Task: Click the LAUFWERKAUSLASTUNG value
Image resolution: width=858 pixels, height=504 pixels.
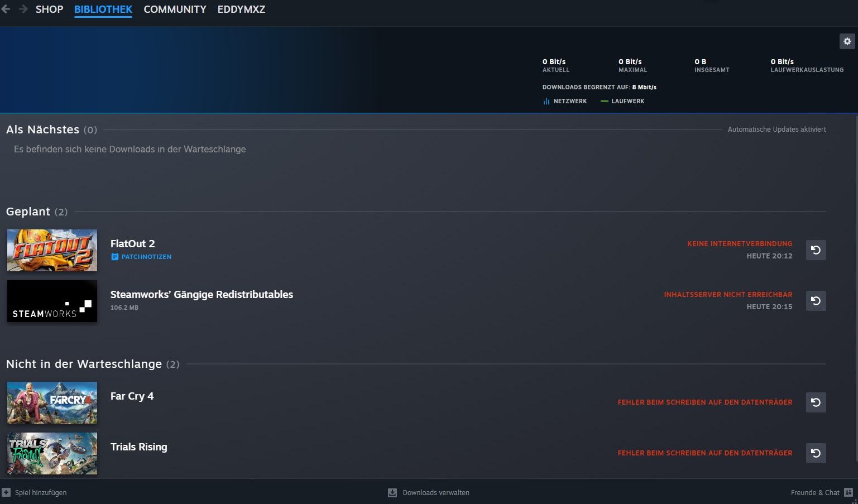Action: tap(782, 61)
